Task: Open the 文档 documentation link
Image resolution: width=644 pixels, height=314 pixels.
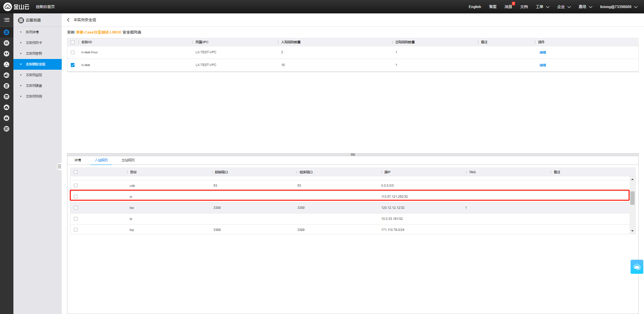Action: (x=524, y=7)
